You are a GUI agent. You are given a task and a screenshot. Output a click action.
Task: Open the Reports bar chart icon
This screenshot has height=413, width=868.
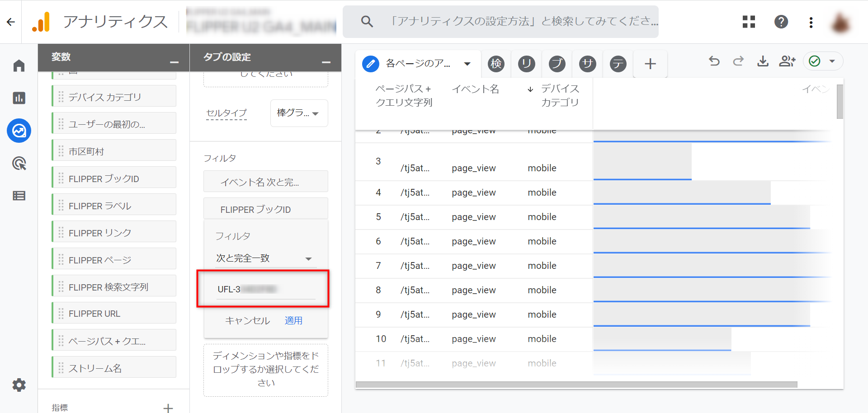pos(19,98)
